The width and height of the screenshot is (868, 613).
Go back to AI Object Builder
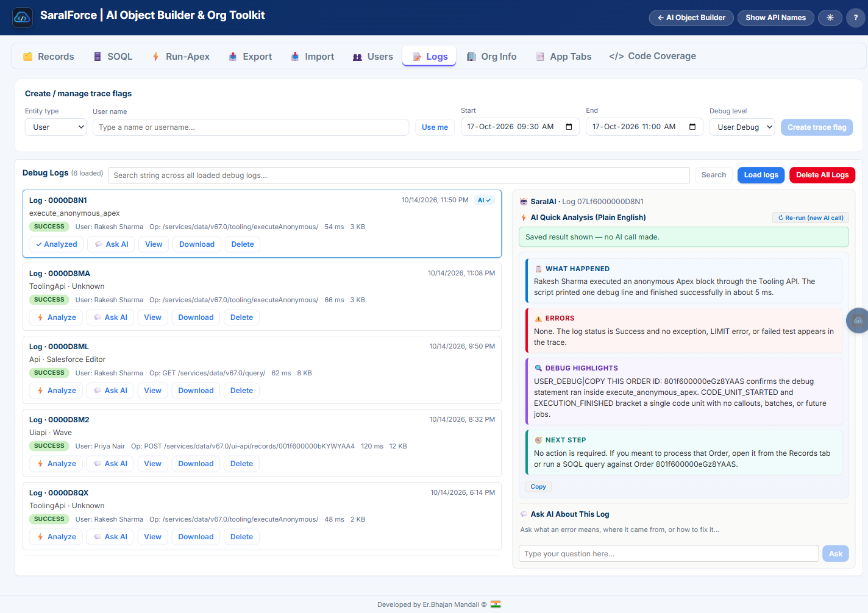pos(691,18)
